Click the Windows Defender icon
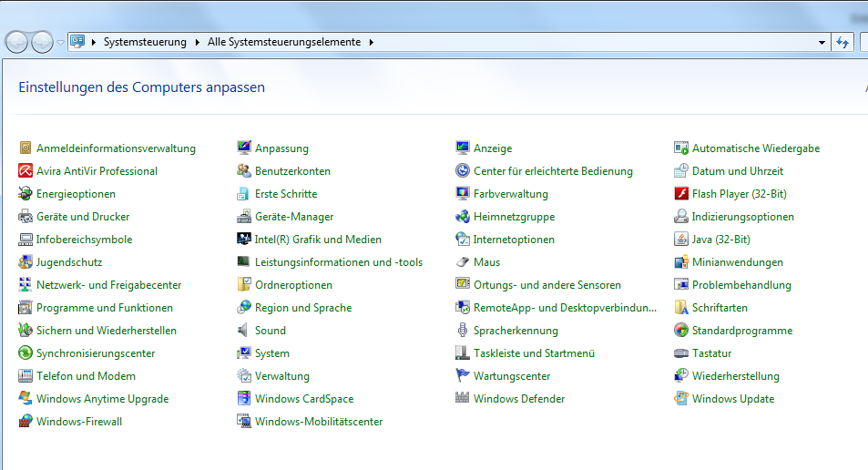Image resolution: width=868 pixels, height=470 pixels. coord(463,398)
